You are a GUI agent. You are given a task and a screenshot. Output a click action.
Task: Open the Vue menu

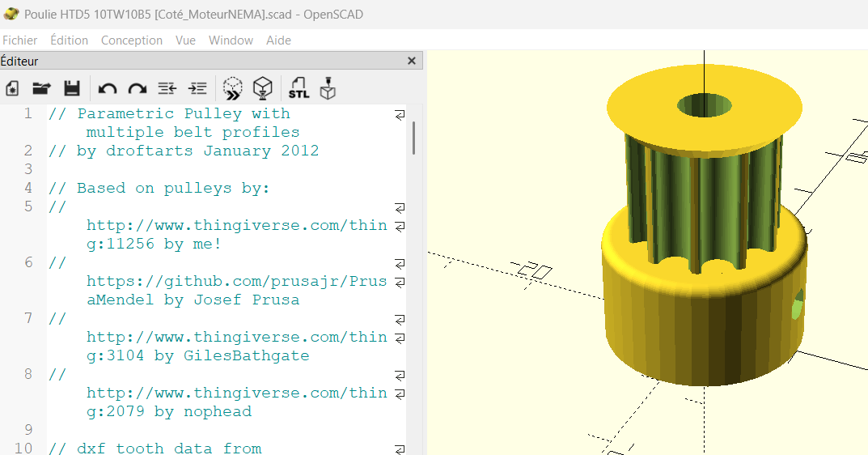[x=185, y=40]
